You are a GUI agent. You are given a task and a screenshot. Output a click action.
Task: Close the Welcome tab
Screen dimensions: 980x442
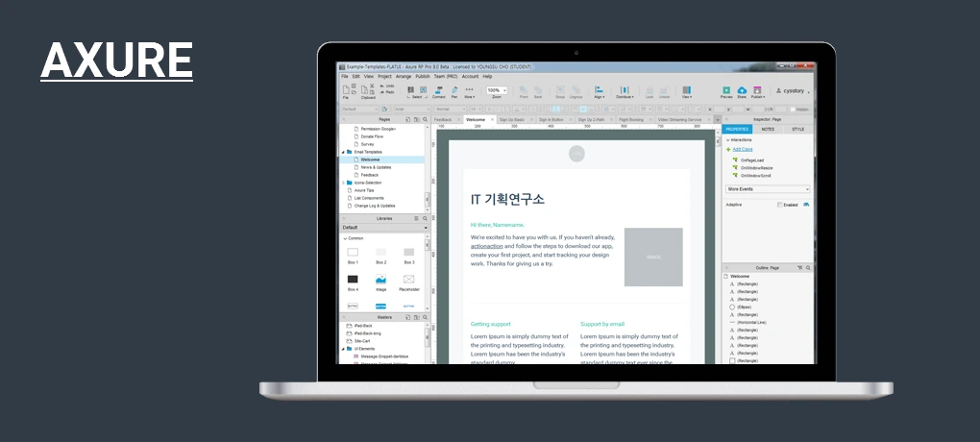pos(493,119)
